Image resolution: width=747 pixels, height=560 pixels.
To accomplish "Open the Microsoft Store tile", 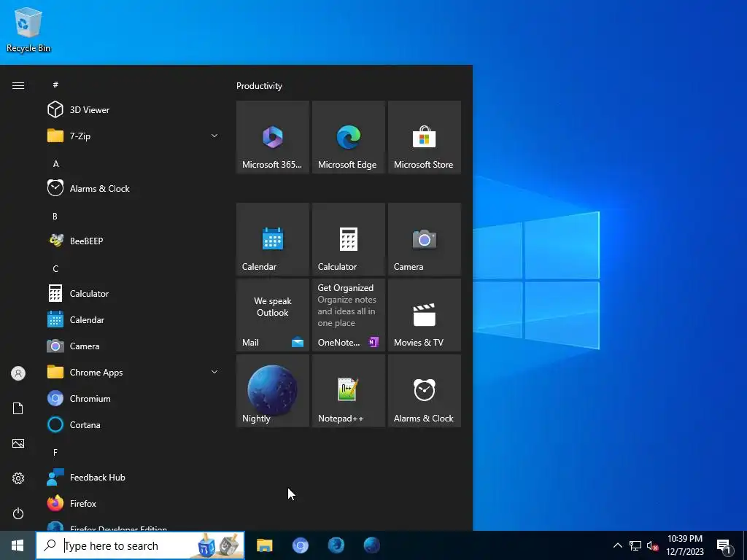I will (x=425, y=137).
